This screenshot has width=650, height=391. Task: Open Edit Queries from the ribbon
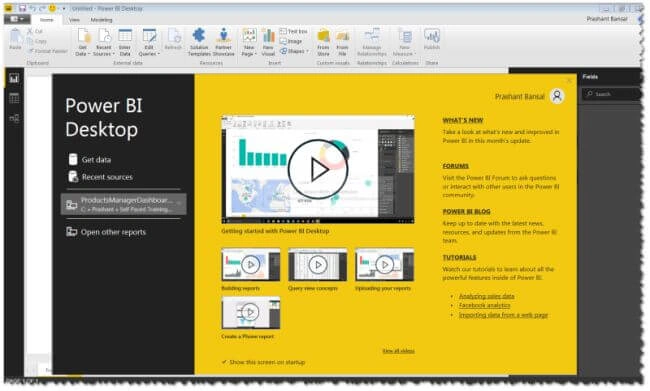point(149,42)
